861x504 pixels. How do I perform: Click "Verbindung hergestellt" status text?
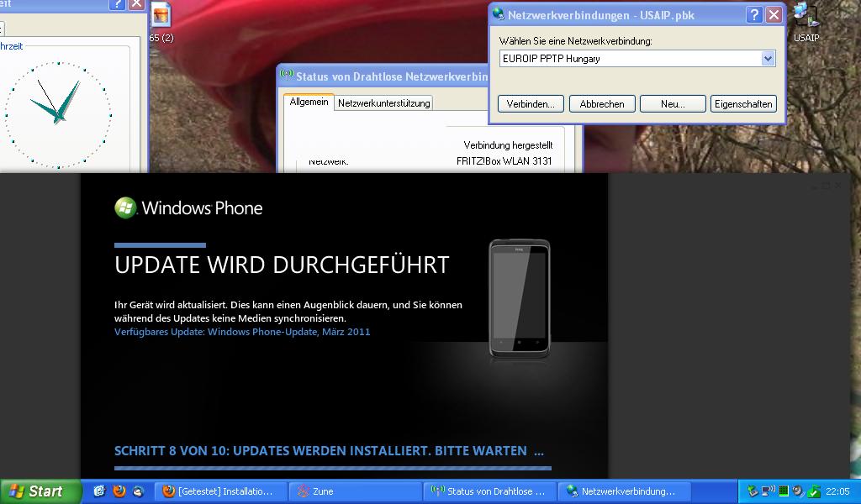[508, 145]
